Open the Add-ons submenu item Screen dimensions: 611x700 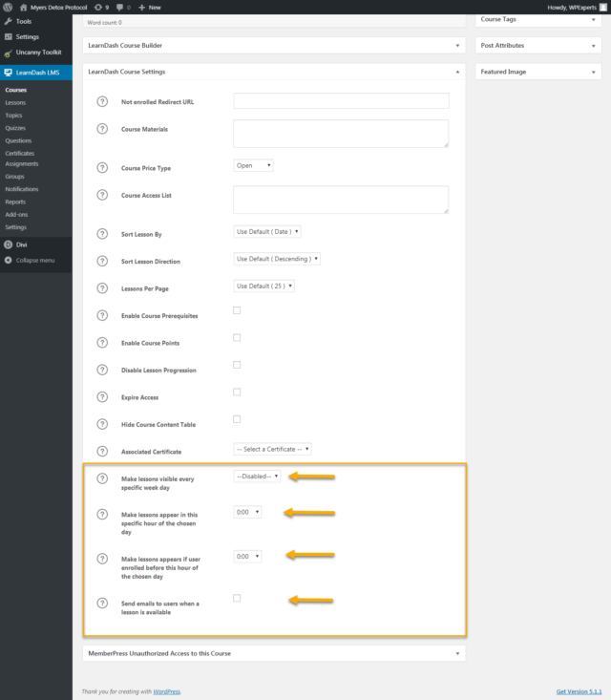point(16,214)
